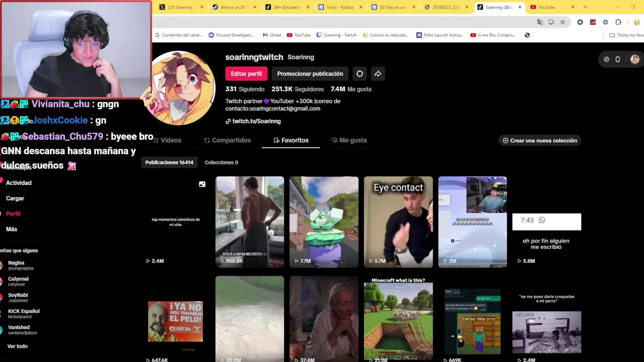Switch to the (21) Soarinng X tab
Image resolution: width=644 pixels, height=362 pixels.
coord(180,7)
